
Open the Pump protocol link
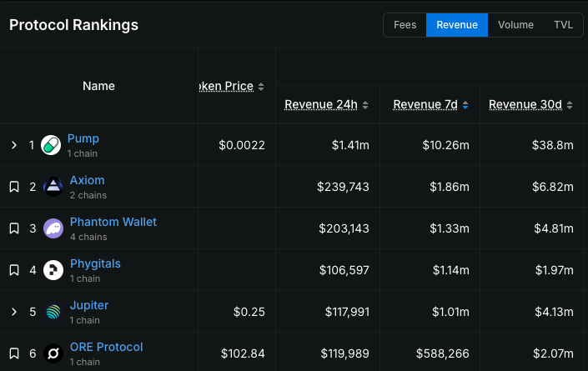click(x=83, y=138)
